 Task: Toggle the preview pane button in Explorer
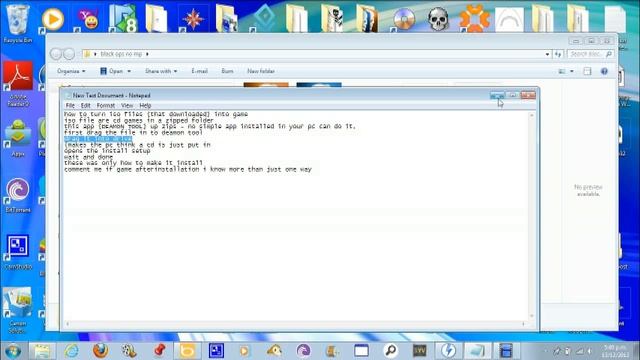tap(587, 71)
